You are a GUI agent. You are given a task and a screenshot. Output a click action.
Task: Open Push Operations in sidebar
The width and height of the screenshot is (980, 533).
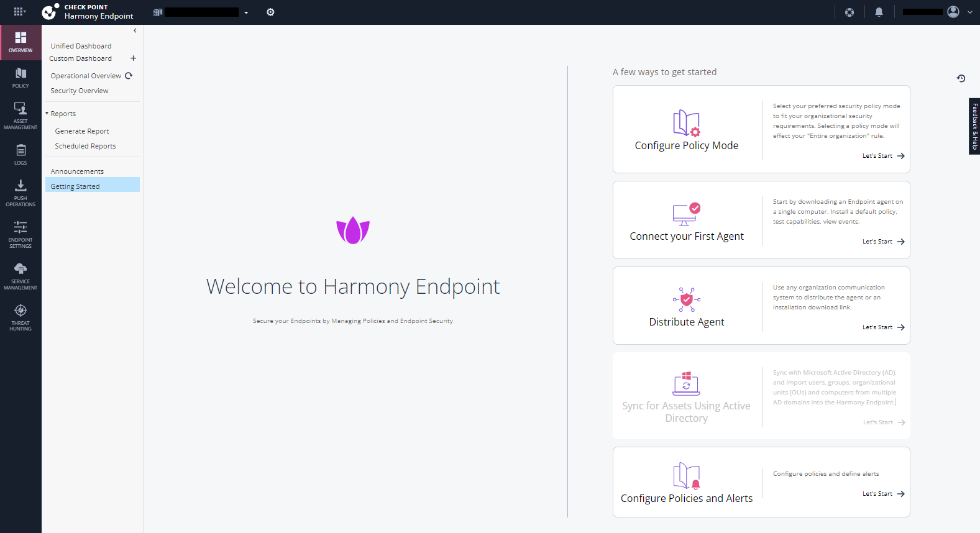tap(21, 193)
